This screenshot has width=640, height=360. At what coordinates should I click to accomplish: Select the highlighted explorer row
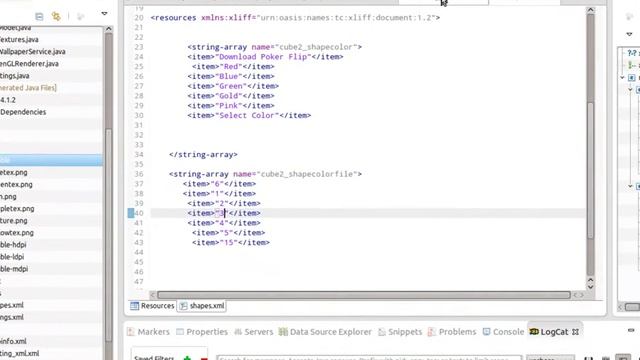point(51,160)
